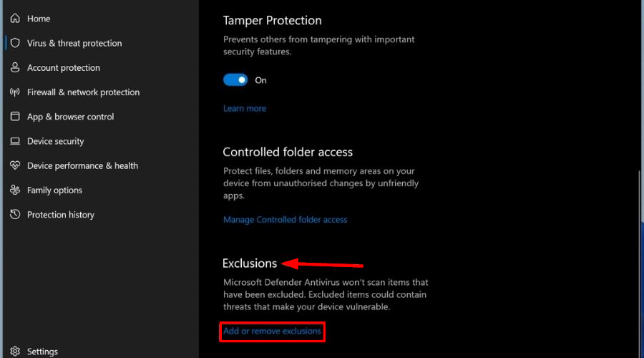
Task: Click the Family options people icon
Action: click(14, 190)
